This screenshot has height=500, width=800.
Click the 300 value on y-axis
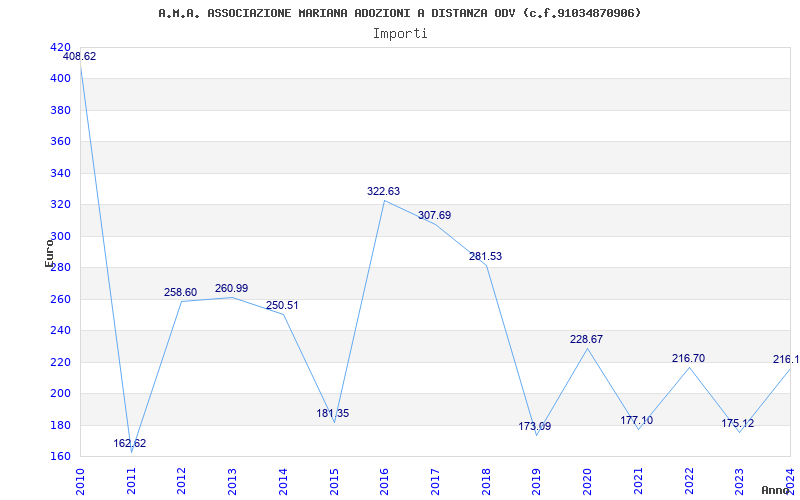(60, 236)
